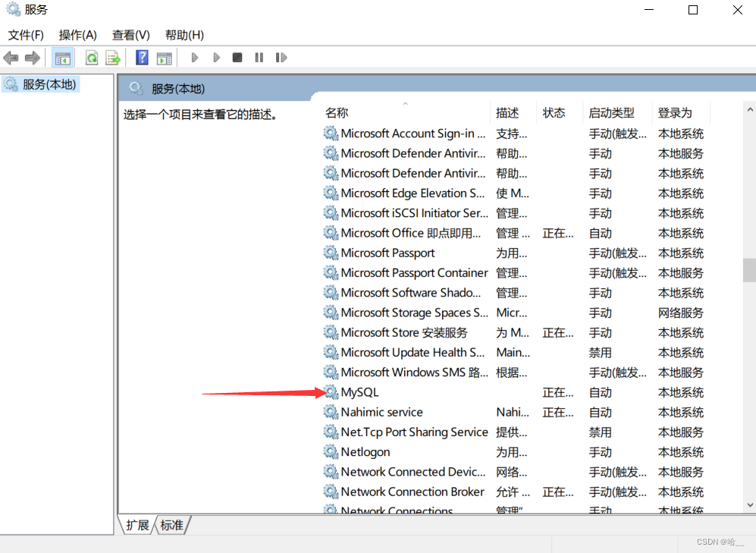The width and height of the screenshot is (756, 553).
Task: Select Microsoft Update Health S... service
Action: point(413,353)
